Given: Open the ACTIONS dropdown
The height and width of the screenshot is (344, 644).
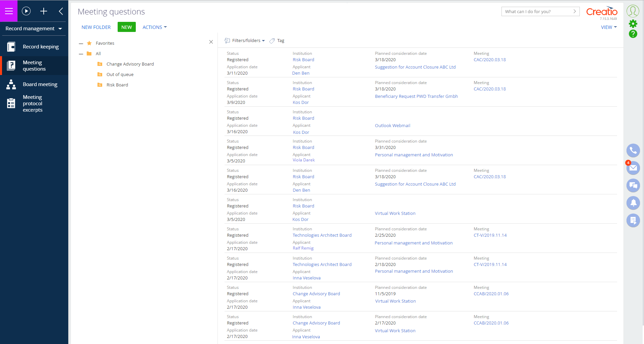Looking at the screenshot, I should click(x=155, y=27).
